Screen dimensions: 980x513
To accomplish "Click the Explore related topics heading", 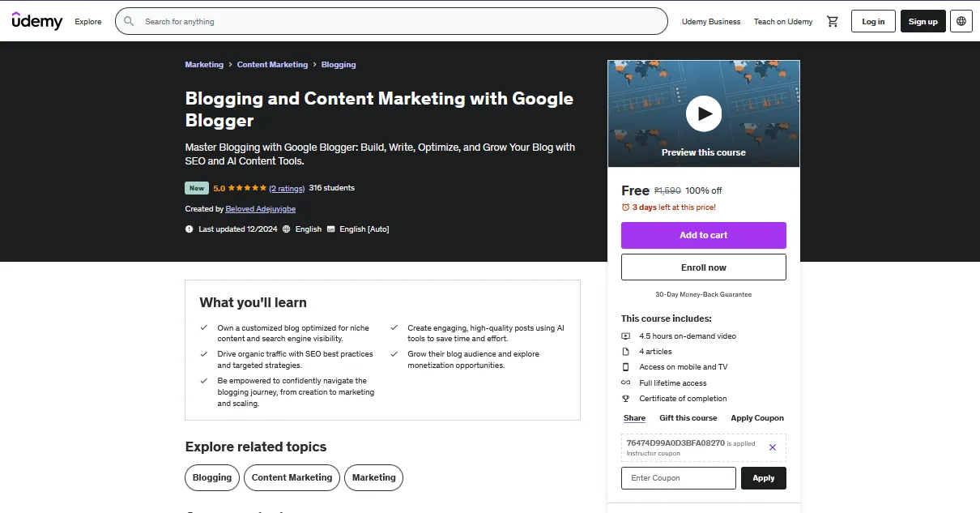I will [x=256, y=447].
